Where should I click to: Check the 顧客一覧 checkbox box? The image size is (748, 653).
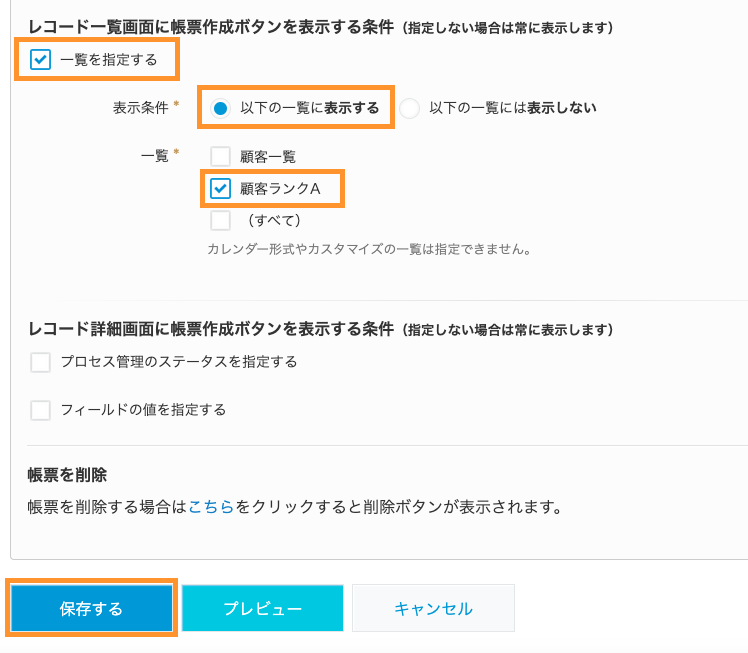coord(220,156)
